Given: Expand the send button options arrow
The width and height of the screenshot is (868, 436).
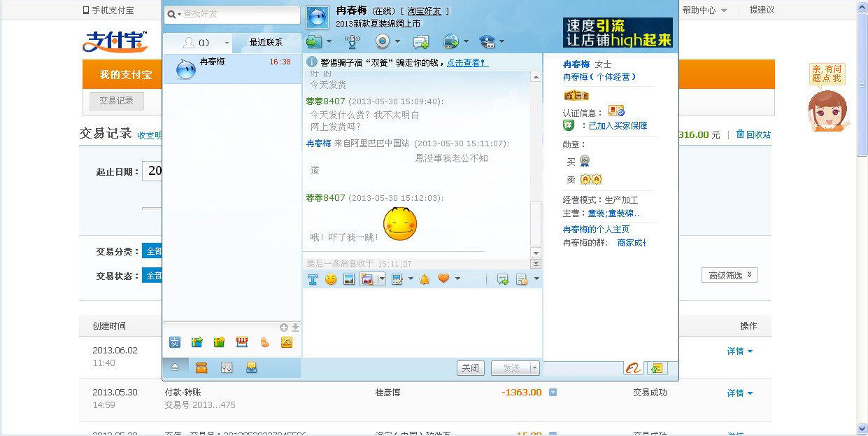Looking at the screenshot, I should pos(535,368).
